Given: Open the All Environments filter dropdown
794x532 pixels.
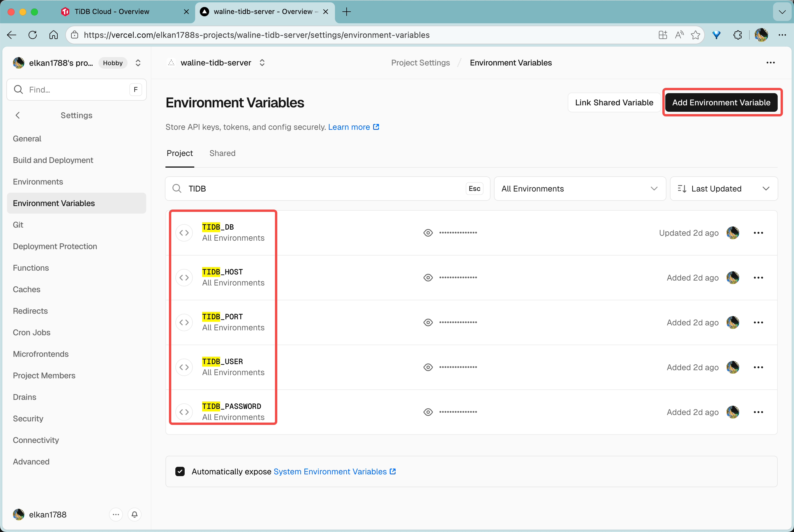Looking at the screenshot, I should (x=579, y=189).
